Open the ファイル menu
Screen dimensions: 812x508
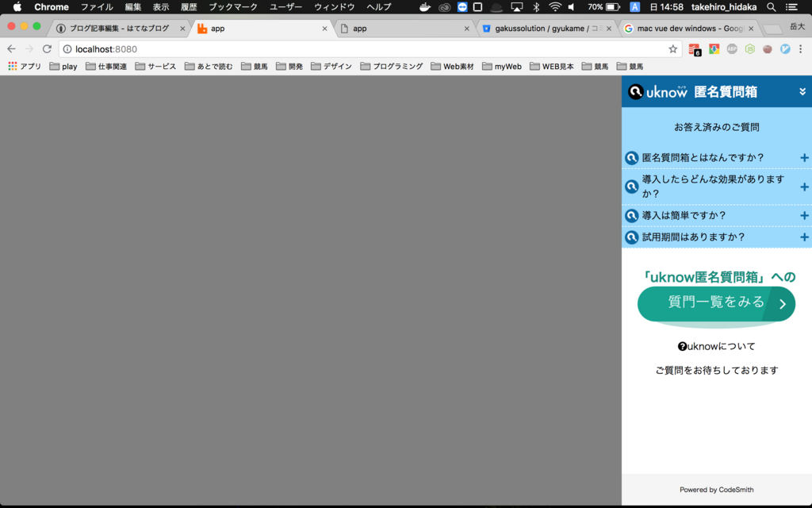tap(97, 6)
